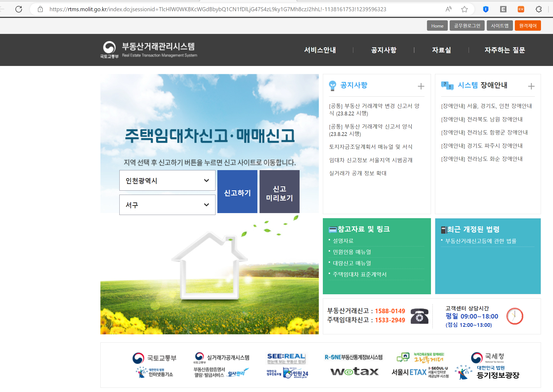
Task: Open the 인천광역시 city dropdown
Action: [167, 181]
